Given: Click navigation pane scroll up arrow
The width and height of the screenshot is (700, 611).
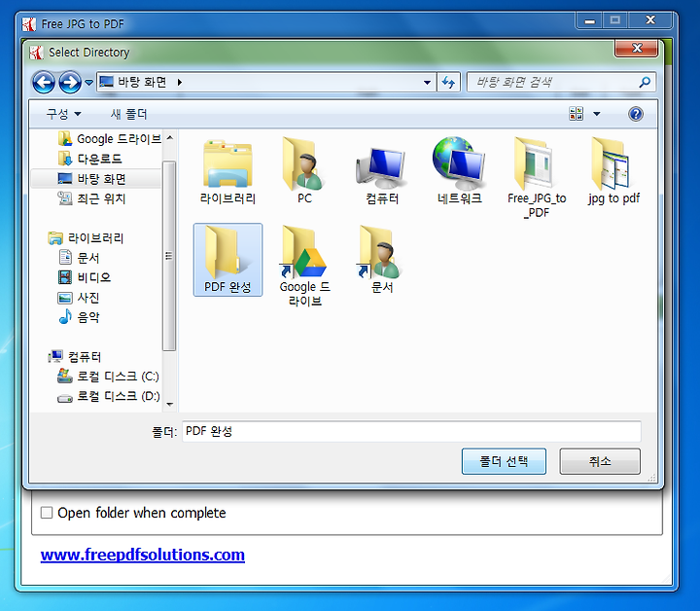Looking at the screenshot, I should tap(169, 138).
